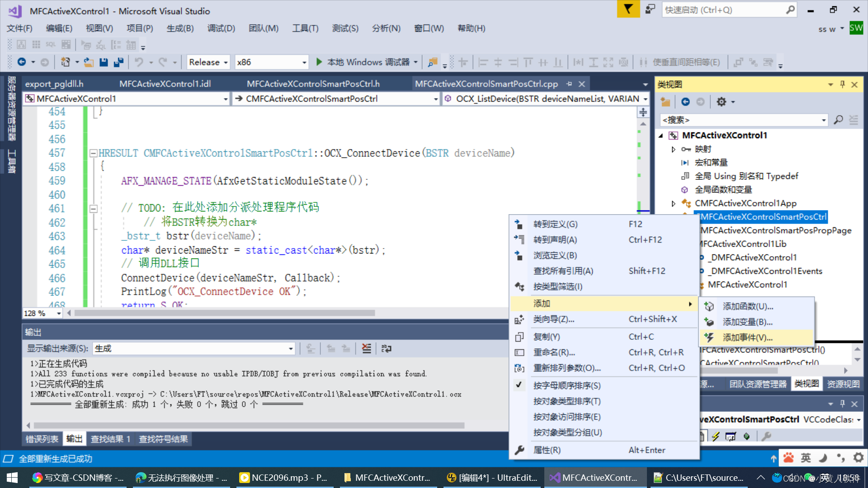
Task: Click the messages overrides icon in Properties panel
Action: click(x=731, y=436)
